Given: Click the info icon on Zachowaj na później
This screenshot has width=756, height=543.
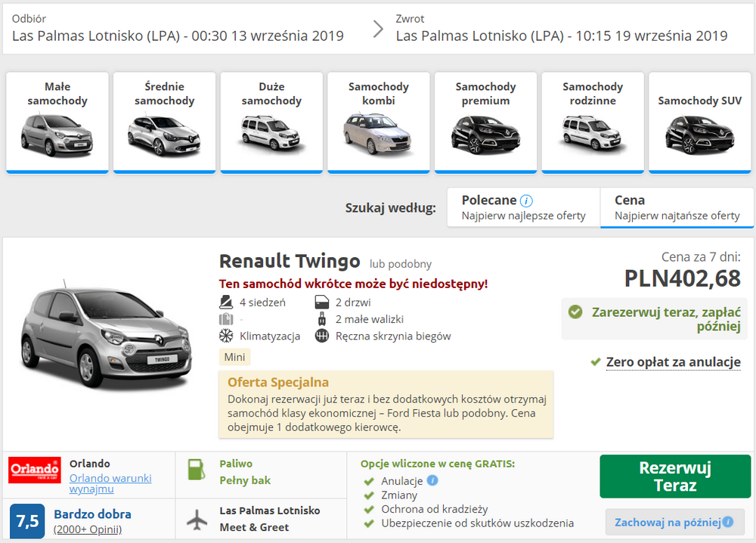Looking at the screenshot, I should tap(727, 522).
